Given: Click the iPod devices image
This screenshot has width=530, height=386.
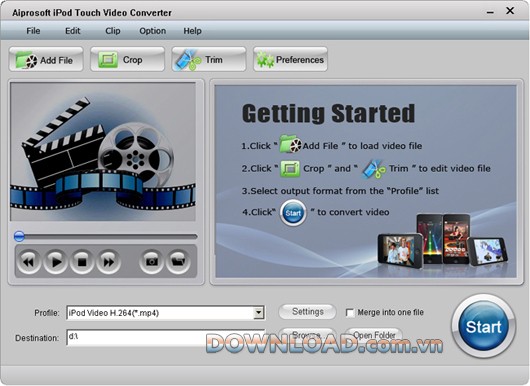Looking at the screenshot, I should click(x=443, y=241).
